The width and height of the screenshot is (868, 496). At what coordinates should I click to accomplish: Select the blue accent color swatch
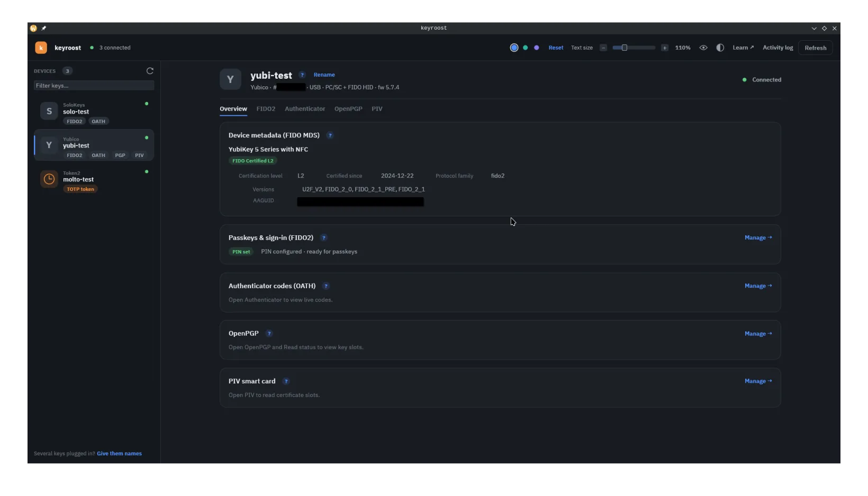click(x=514, y=48)
